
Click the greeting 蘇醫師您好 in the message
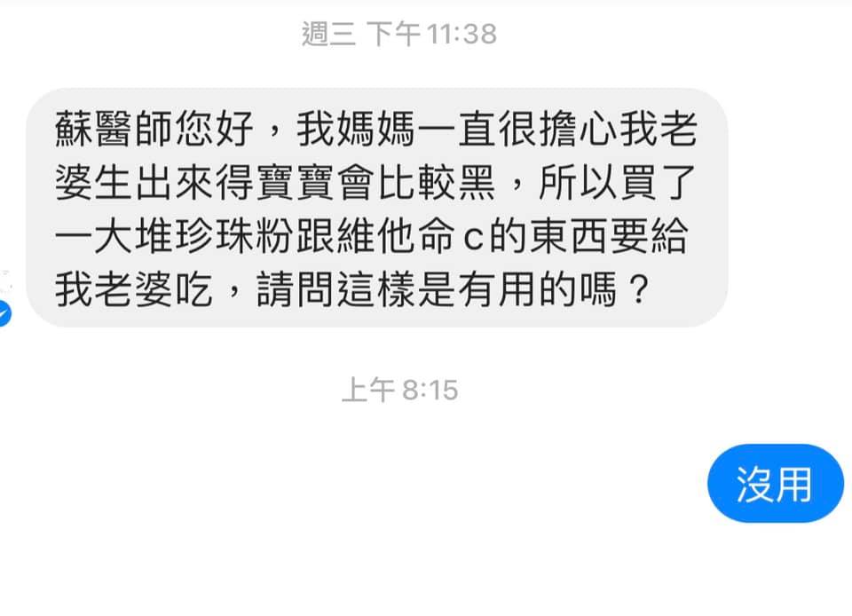coord(154,129)
